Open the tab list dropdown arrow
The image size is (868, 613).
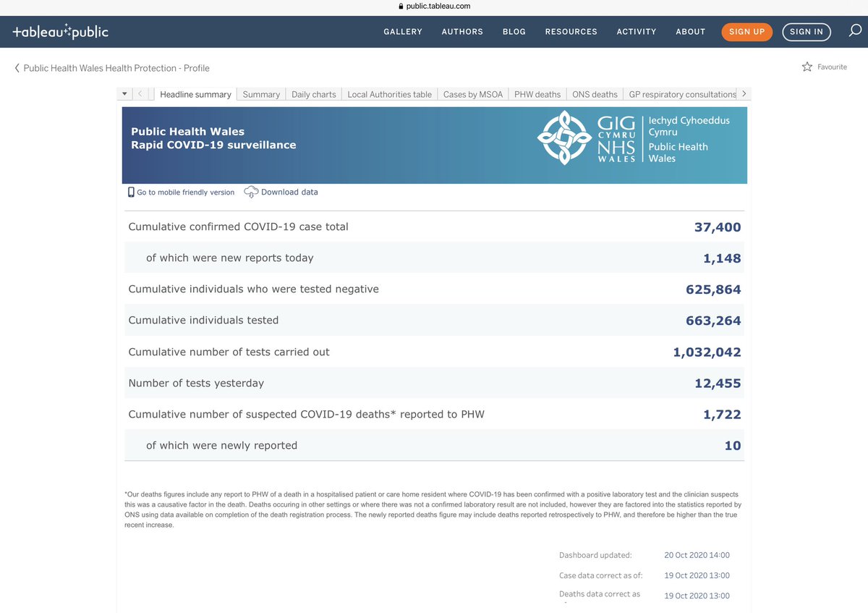click(x=124, y=94)
